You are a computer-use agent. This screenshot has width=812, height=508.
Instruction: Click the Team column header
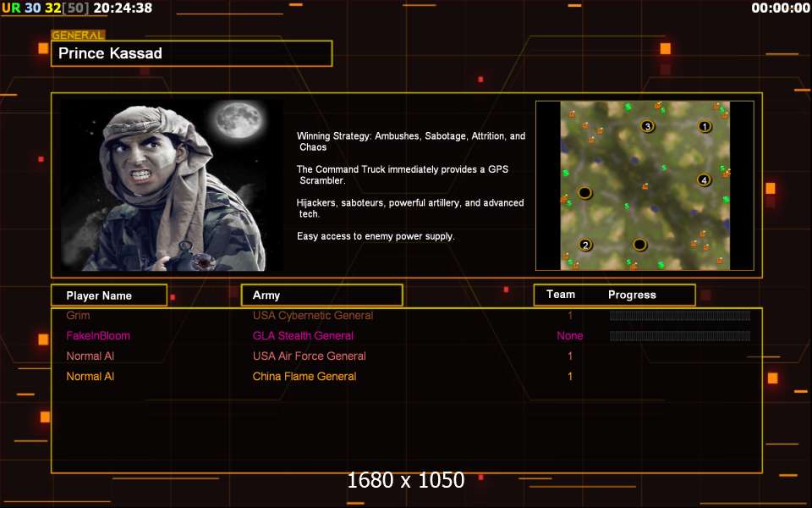click(x=560, y=295)
